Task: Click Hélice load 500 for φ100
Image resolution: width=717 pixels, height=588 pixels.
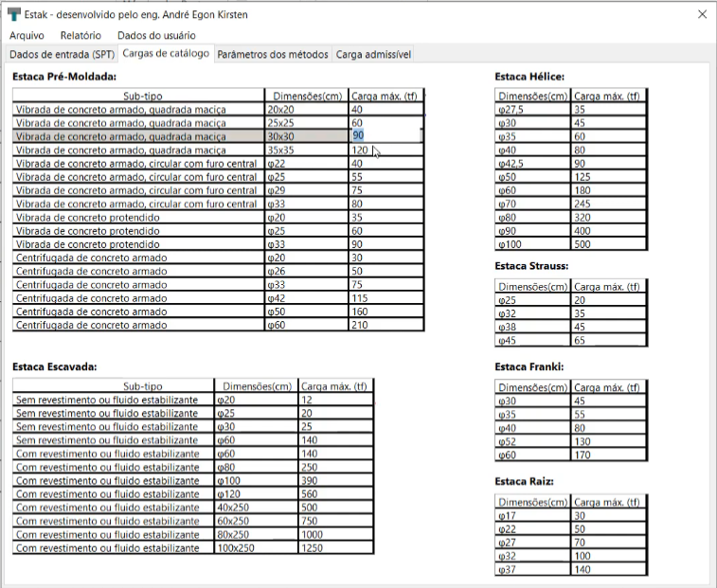Action: pyautogui.click(x=609, y=244)
